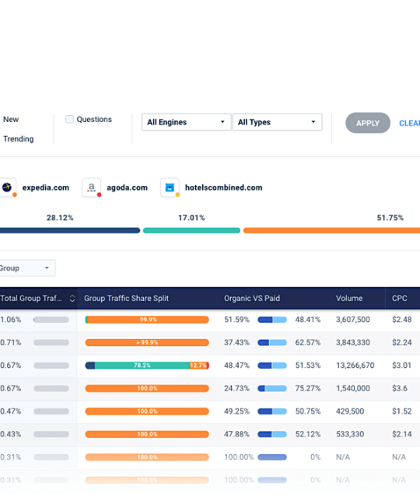Click the organic vs paid bar for 24.73%
Screen dimensions: 420x504
pyautogui.click(x=272, y=389)
